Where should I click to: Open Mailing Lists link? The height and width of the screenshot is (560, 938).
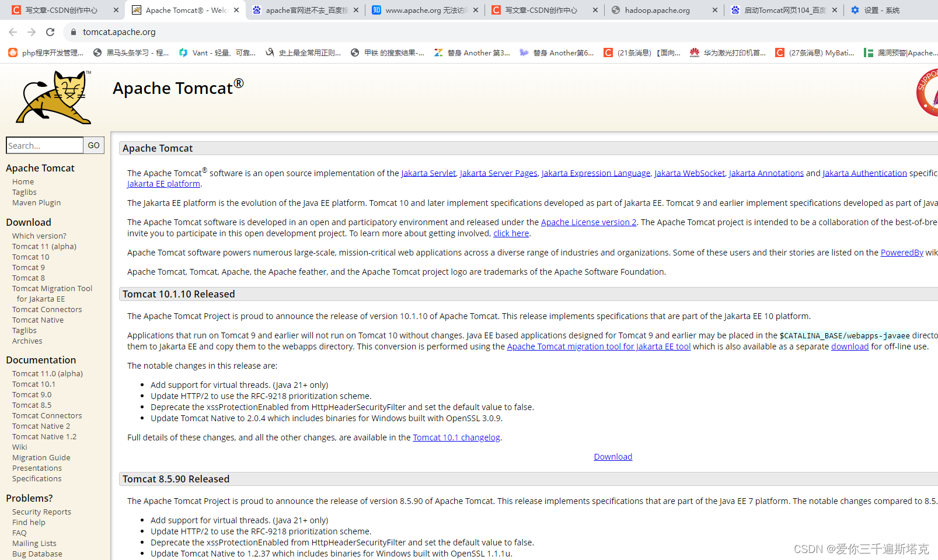click(x=34, y=543)
